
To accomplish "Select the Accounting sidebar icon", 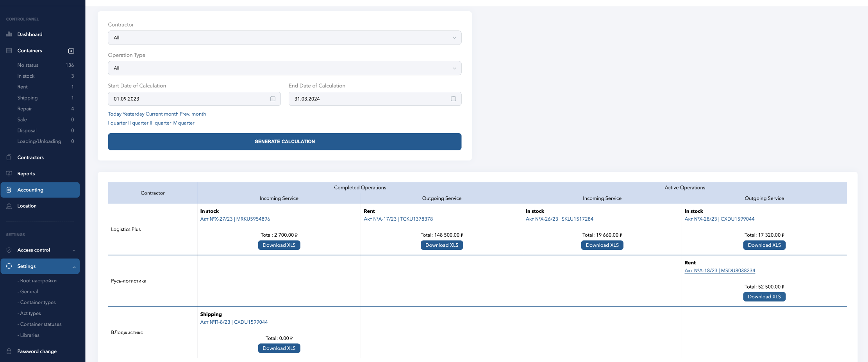I will 9,190.
